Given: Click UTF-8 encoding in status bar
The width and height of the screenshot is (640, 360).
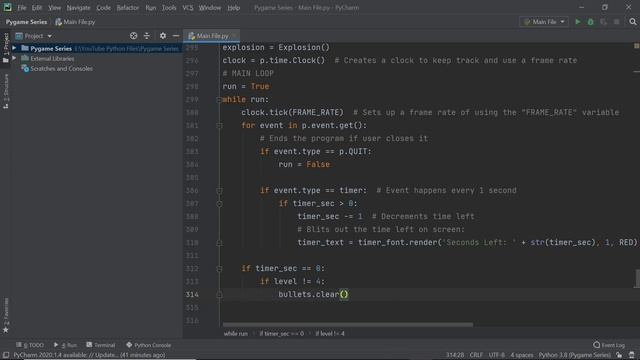Looking at the screenshot, I should [497, 355].
